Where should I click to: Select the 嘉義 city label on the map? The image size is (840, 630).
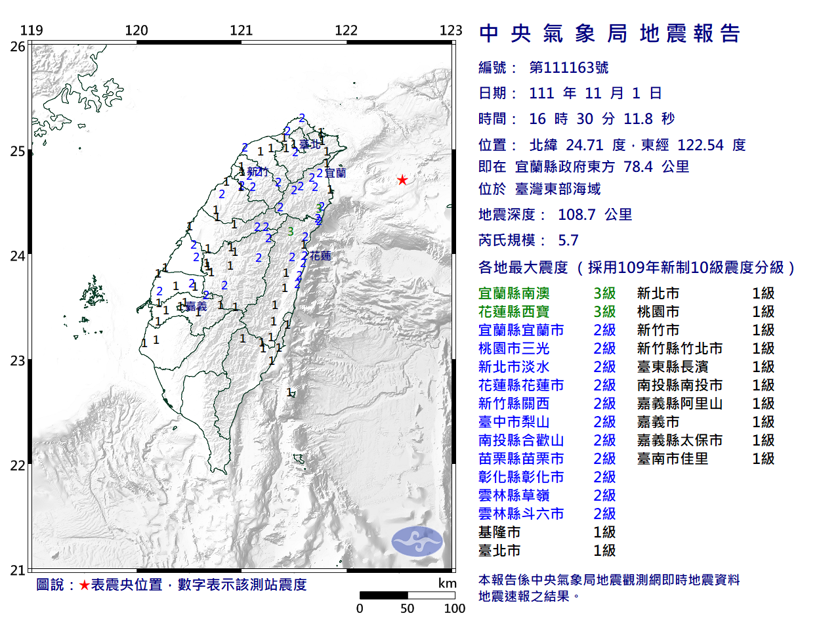[196, 306]
